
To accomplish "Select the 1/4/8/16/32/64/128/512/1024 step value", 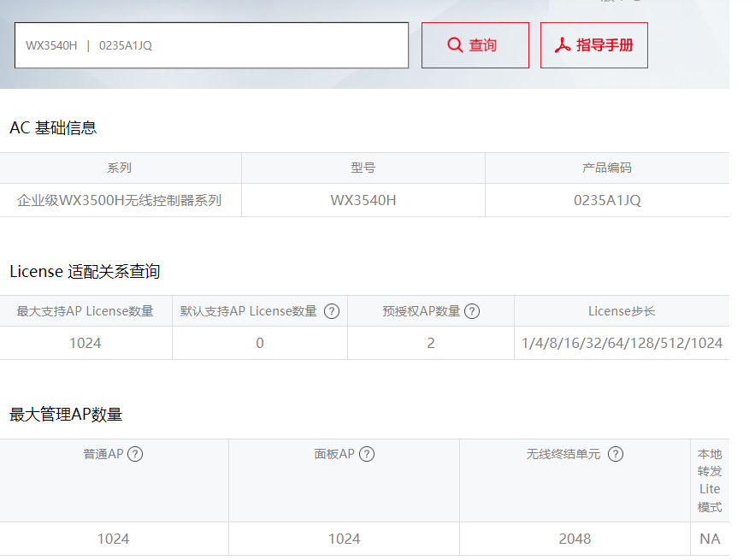I will [x=622, y=343].
